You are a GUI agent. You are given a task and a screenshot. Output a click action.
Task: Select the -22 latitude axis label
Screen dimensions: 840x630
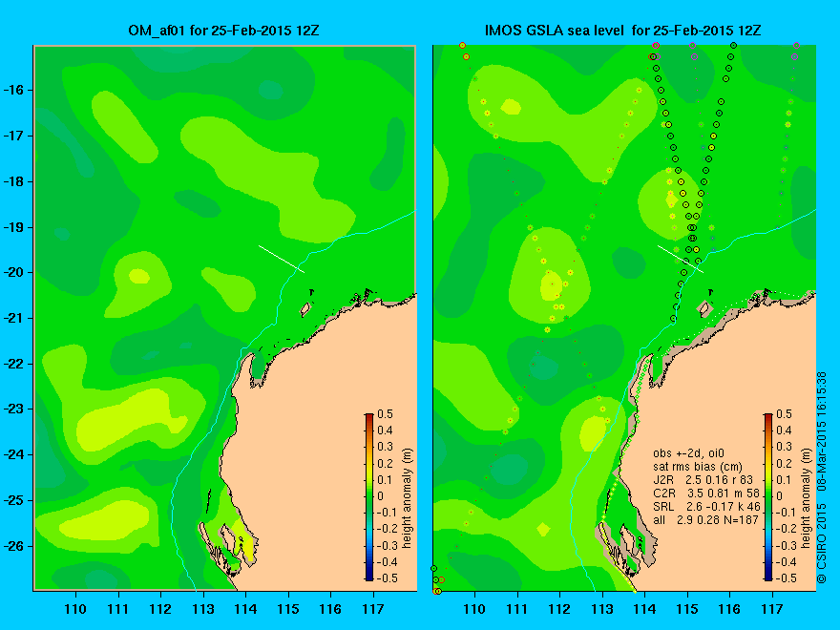(16, 364)
